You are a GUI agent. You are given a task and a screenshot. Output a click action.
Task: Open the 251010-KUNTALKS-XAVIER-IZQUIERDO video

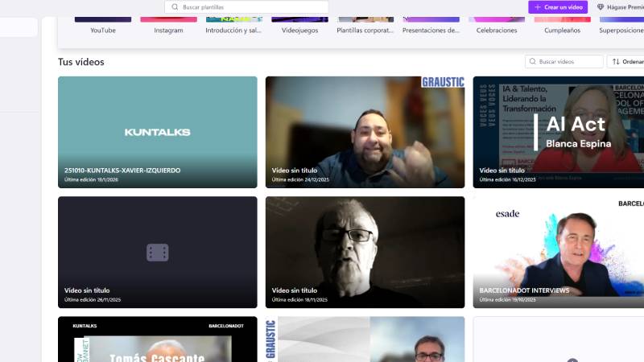point(158,132)
